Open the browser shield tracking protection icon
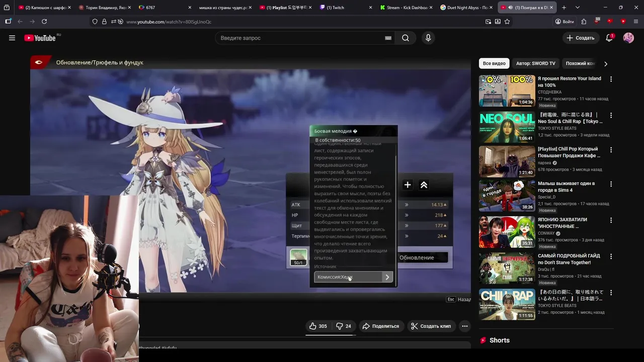This screenshot has height=362, width=644. pyautogui.click(x=95, y=22)
